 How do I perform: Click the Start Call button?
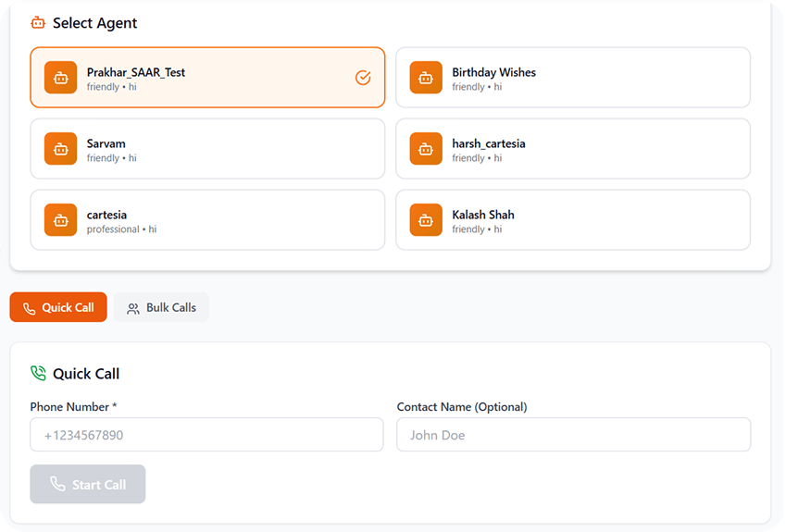tap(88, 484)
